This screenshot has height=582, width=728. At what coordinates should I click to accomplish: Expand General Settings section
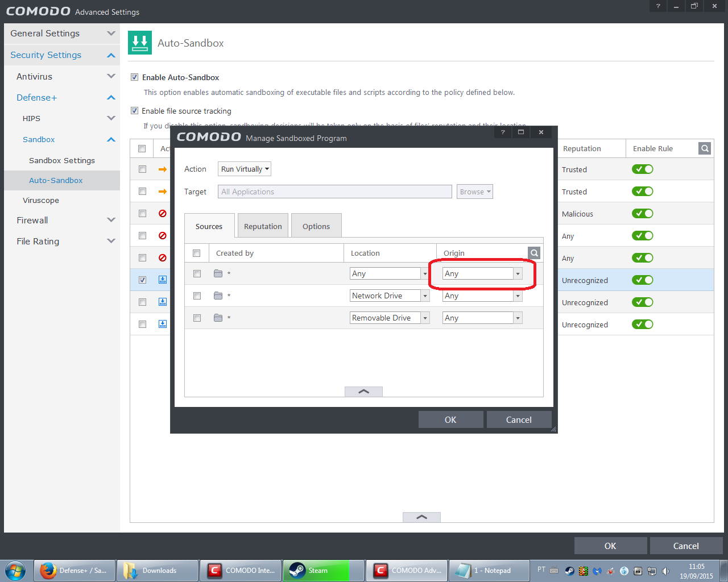tap(62, 34)
